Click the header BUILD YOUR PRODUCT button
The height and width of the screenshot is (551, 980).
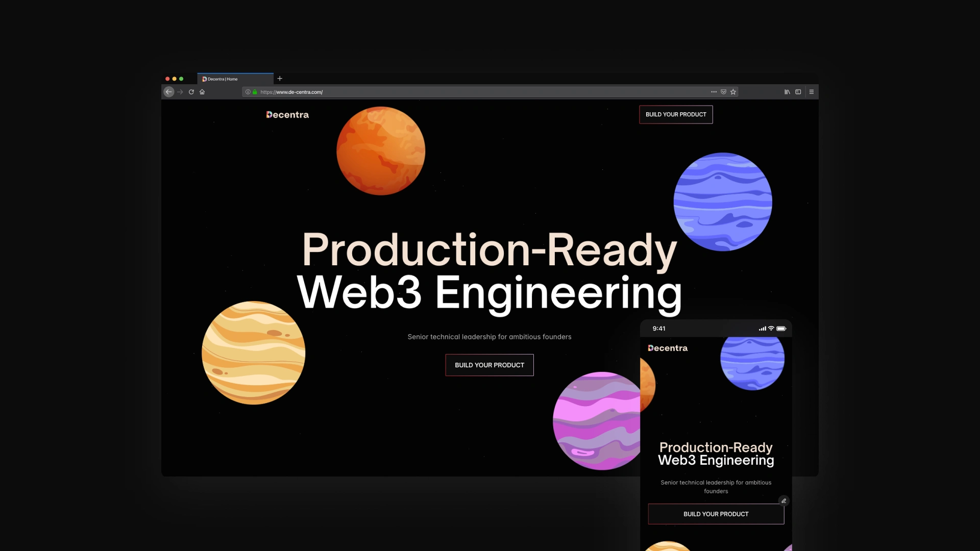[x=676, y=114]
